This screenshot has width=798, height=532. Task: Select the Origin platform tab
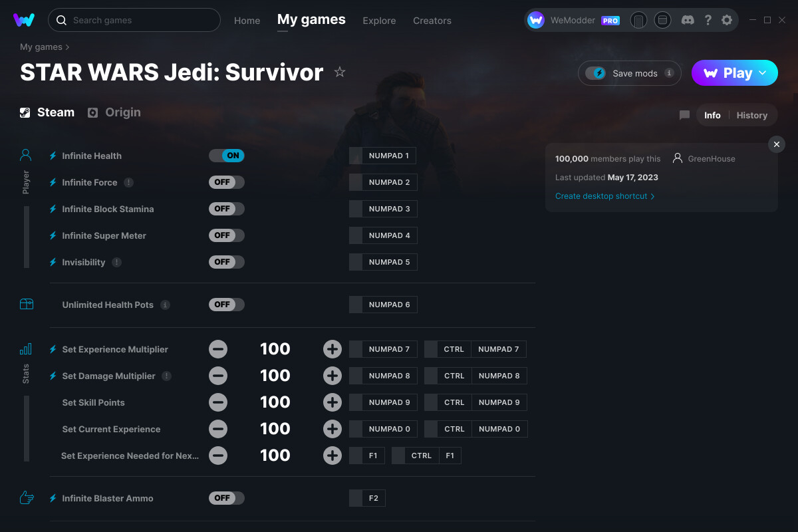click(114, 112)
